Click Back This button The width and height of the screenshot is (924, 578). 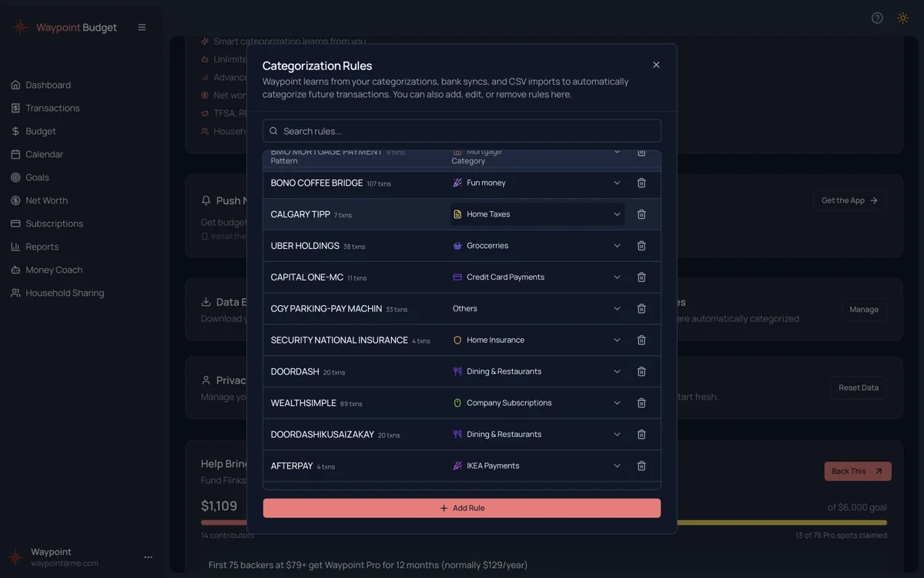pos(858,471)
